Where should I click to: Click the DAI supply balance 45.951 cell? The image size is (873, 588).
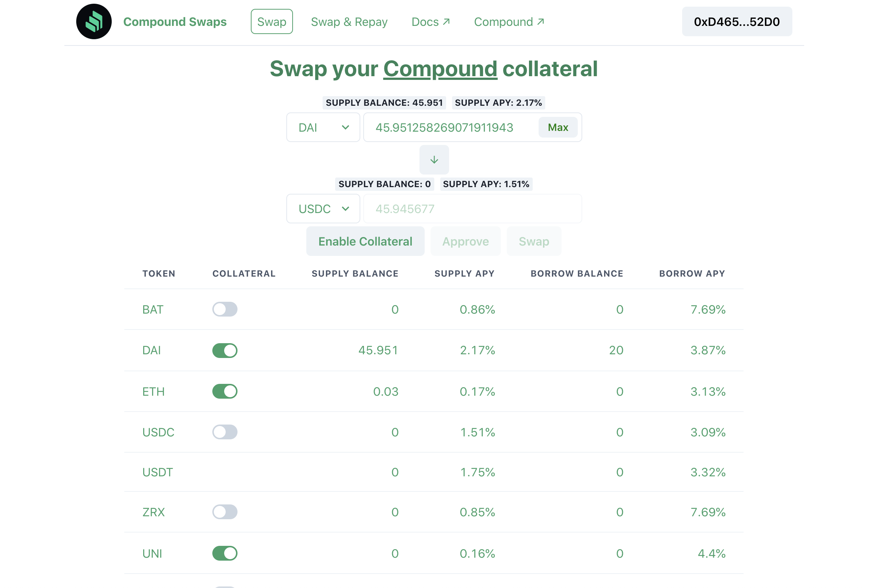coord(378,350)
